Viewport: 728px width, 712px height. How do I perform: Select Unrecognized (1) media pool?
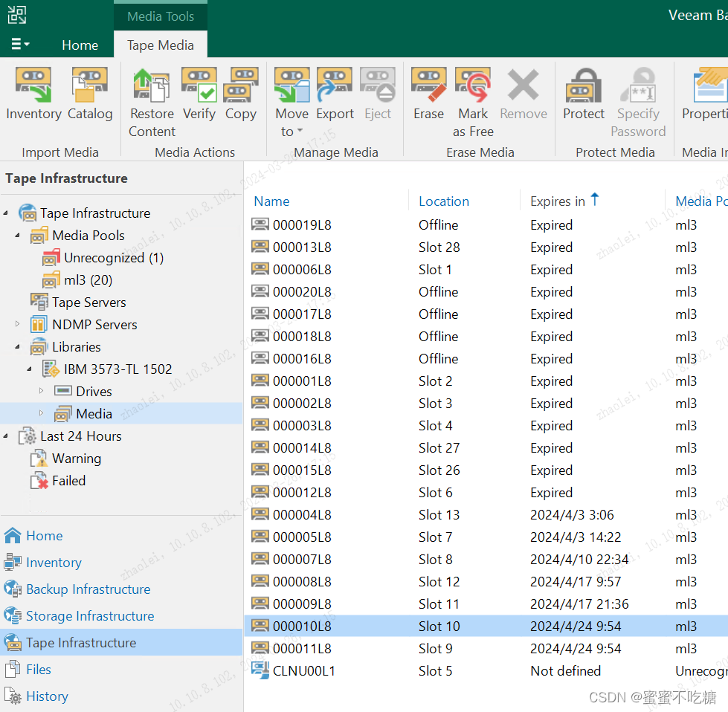(x=114, y=258)
